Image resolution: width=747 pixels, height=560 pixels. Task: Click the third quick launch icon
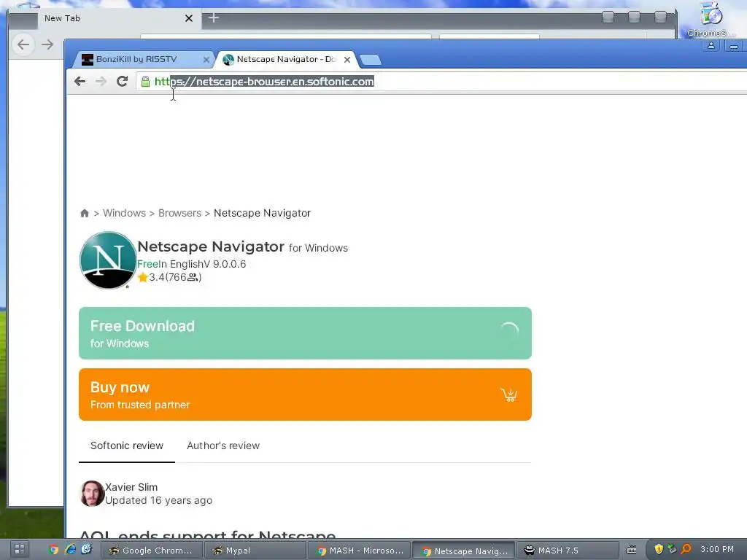[x=86, y=550]
